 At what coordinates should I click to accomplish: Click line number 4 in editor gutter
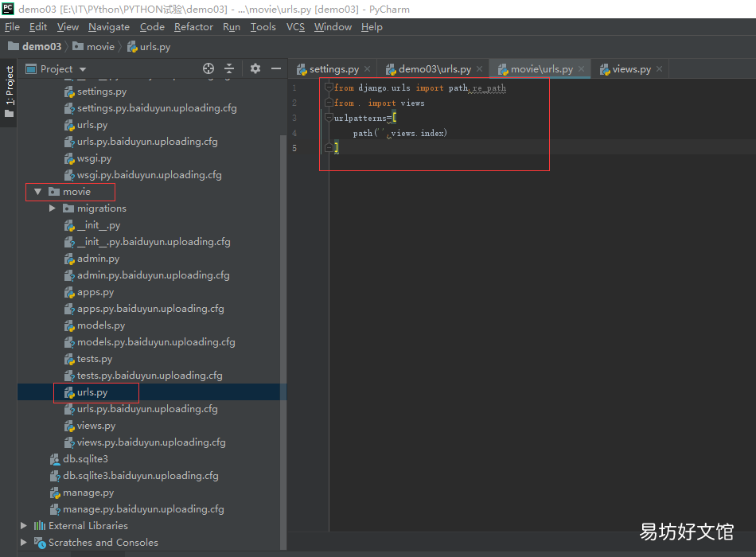294,133
